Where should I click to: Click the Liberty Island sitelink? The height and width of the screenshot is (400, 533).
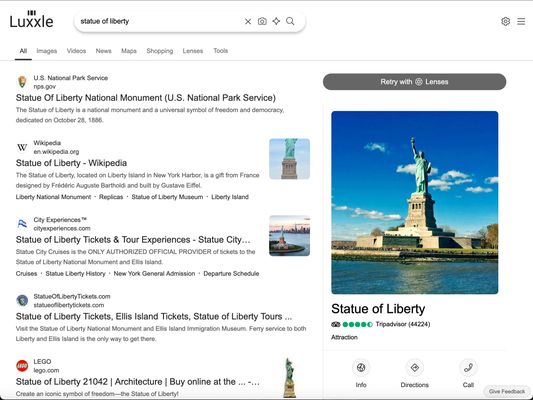point(230,197)
